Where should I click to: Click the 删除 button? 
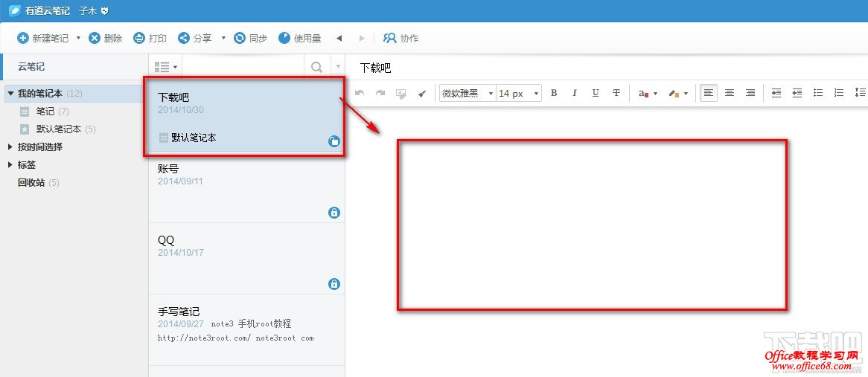[x=106, y=38]
